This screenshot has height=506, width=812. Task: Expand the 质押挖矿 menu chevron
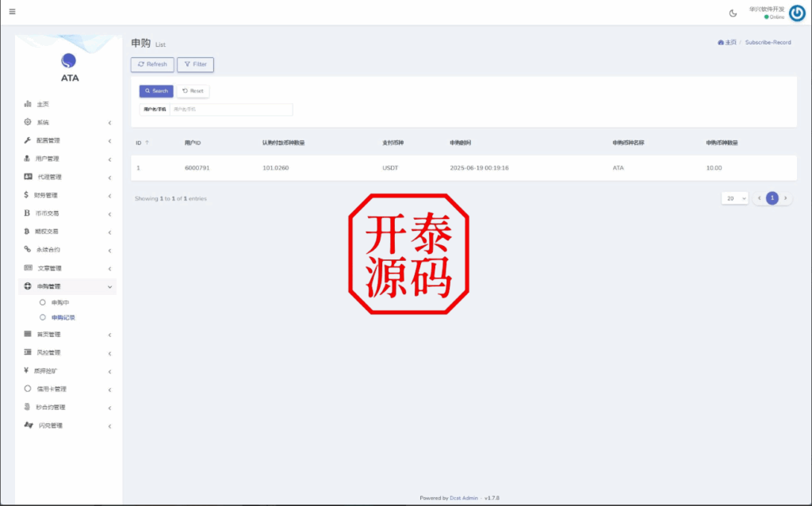[x=109, y=371]
